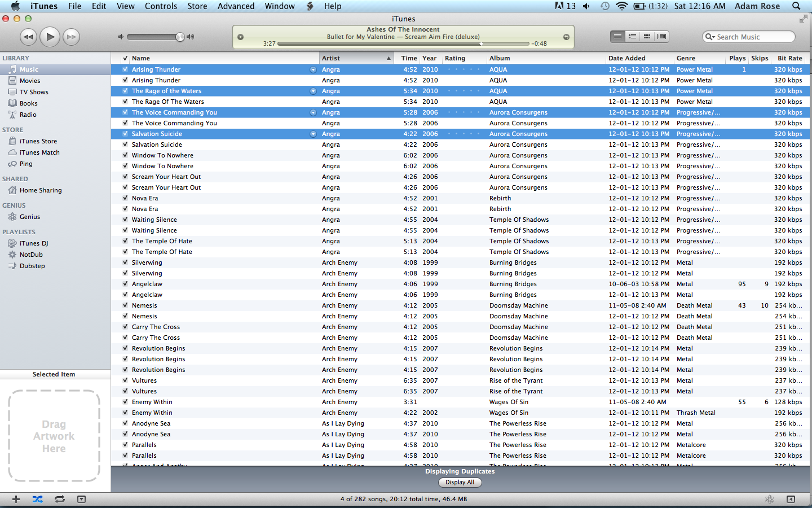Open Ping menu for The Rage of the Waters

pos(313,91)
